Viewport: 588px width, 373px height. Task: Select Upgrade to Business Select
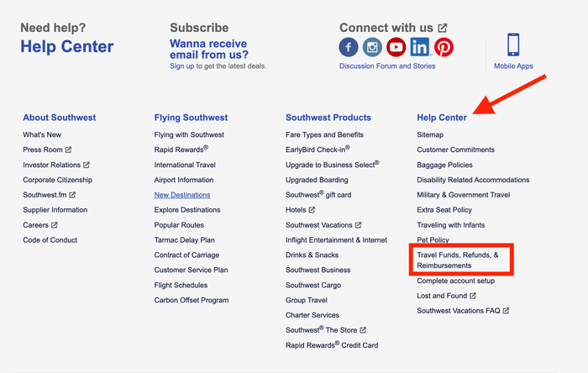[333, 164]
